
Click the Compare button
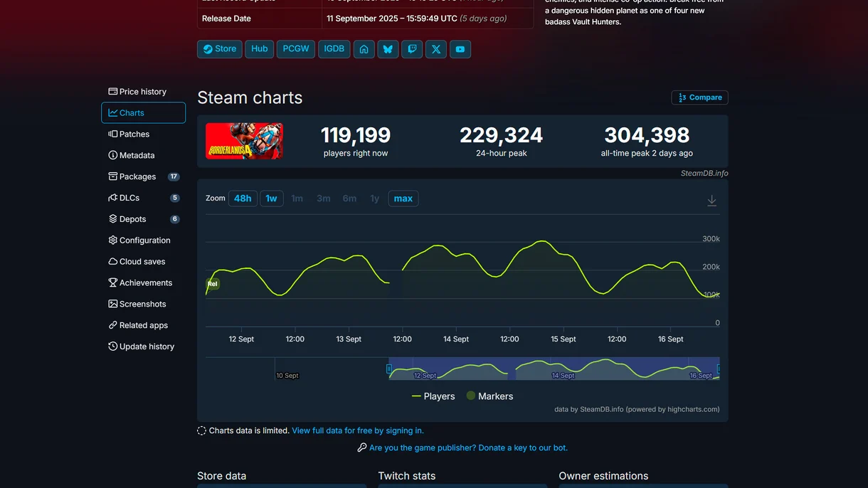[x=699, y=97]
